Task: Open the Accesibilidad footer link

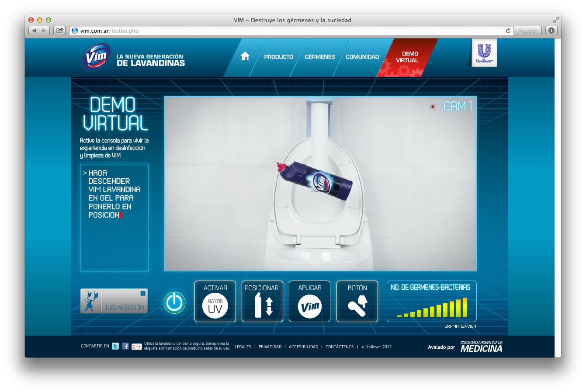Action: click(303, 347)
